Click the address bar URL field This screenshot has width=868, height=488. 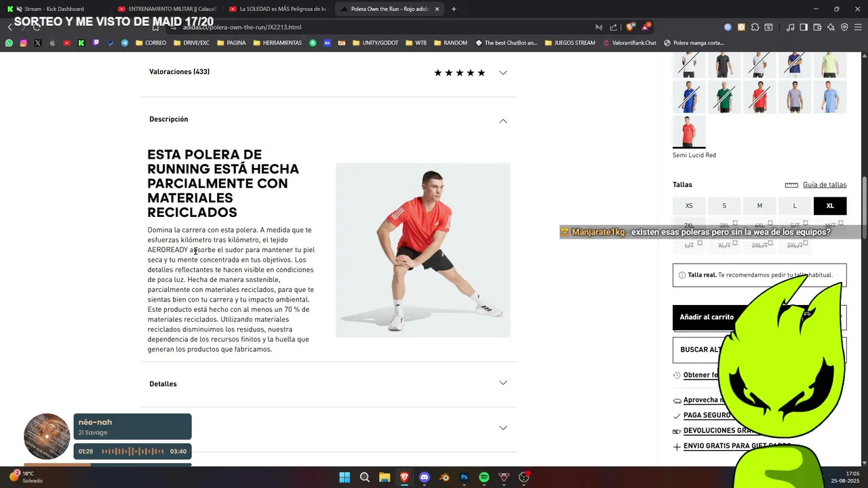point(380,27)
